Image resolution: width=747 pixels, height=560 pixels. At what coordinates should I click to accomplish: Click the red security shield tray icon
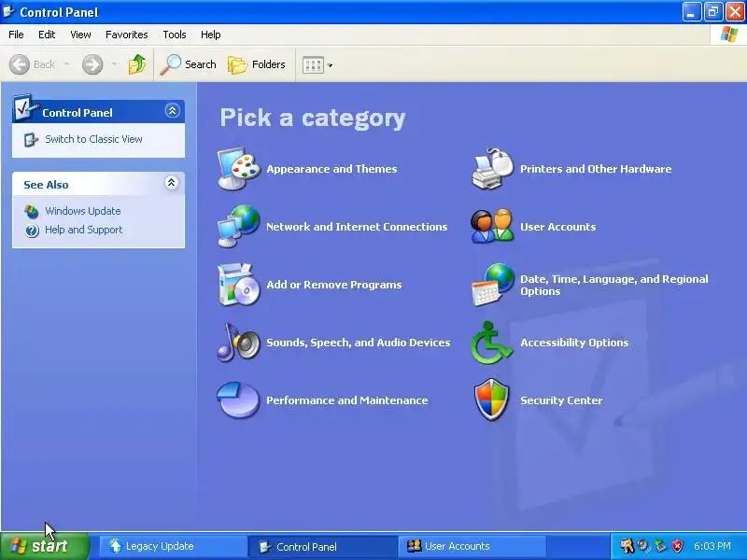(678, 546)
